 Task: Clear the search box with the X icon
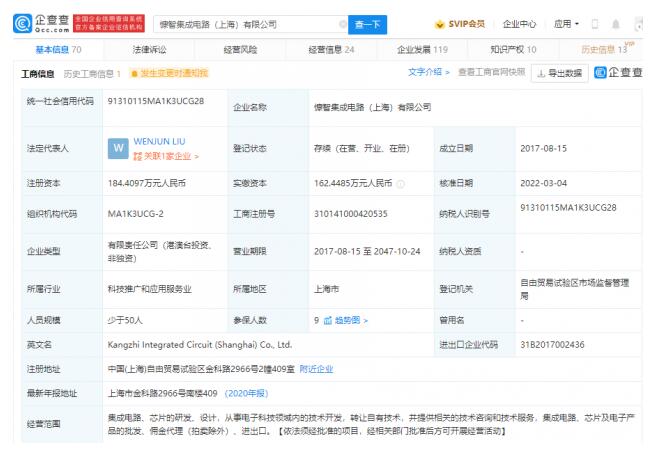click(x=342, y=24)
